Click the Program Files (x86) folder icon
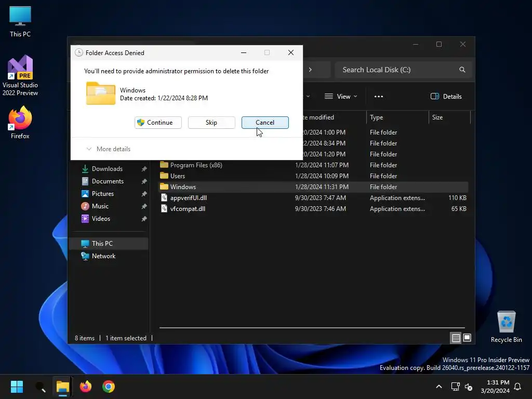Image resolution: width=532 pixels, height=399 pixels. pyautogui.click(x=164, y=165)
